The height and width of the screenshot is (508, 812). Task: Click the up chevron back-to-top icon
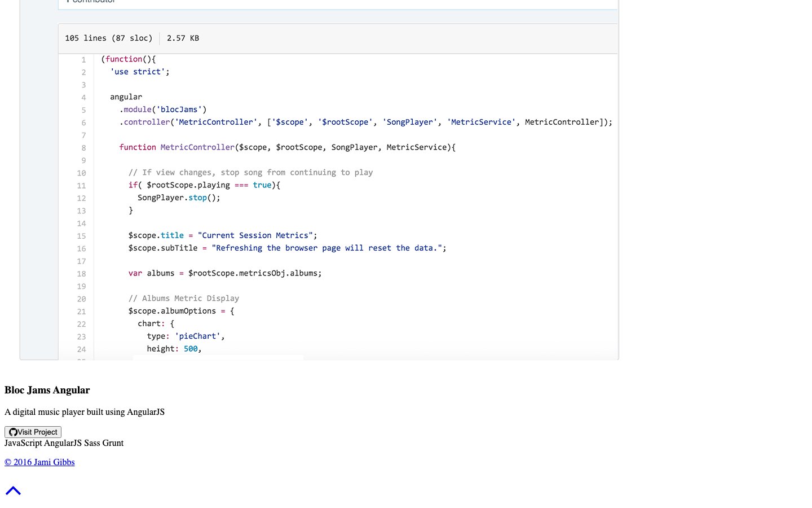pos(13,491)
